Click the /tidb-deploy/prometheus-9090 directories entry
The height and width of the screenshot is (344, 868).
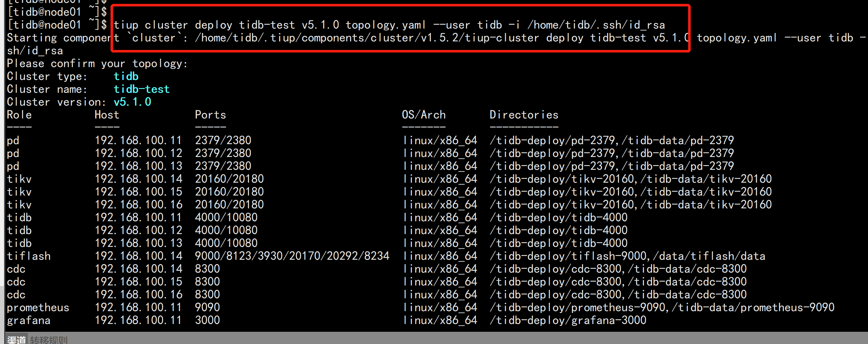coord(578,308)
